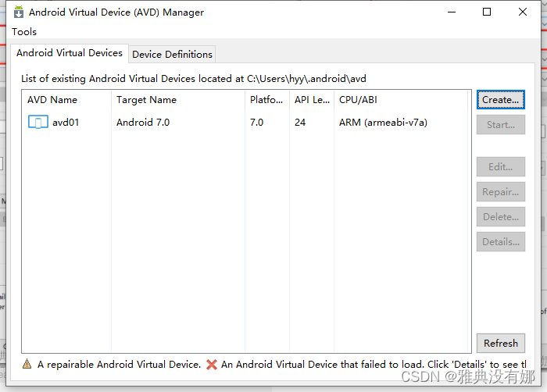Open the Tools menu

point(24,32)
